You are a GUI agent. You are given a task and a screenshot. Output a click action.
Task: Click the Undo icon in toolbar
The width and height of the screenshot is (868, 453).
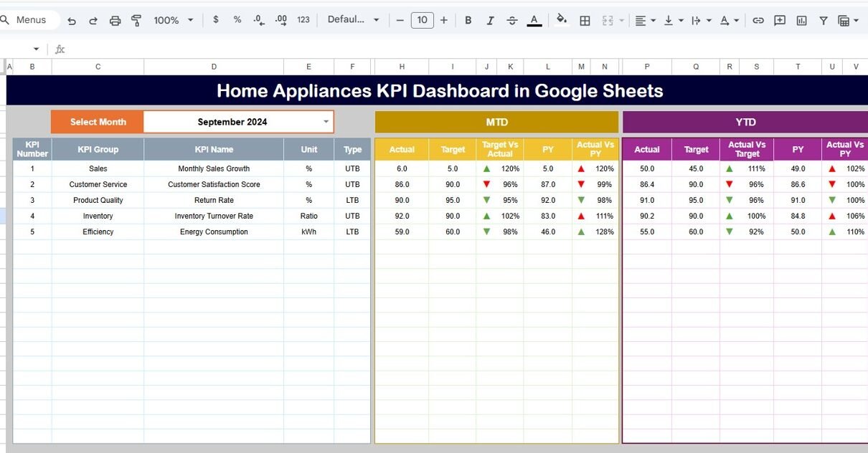tap(72, 21)
